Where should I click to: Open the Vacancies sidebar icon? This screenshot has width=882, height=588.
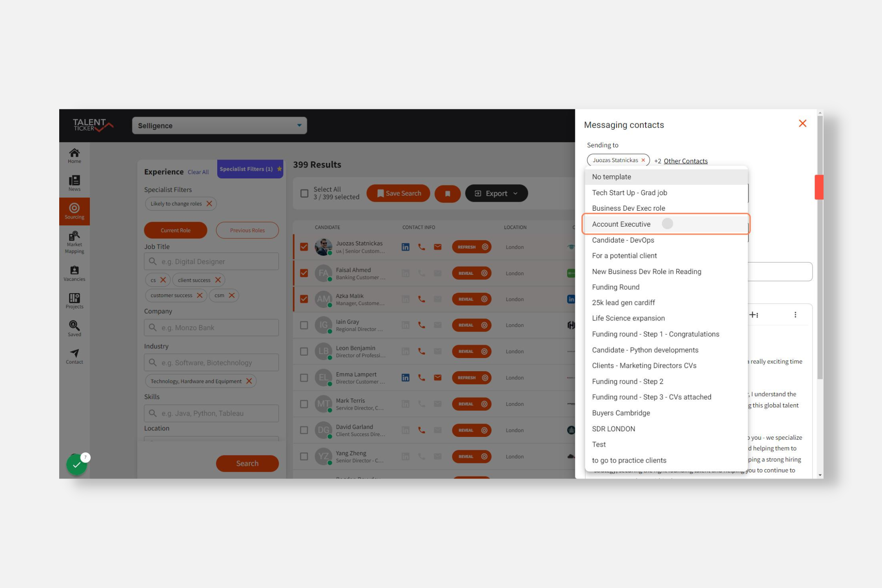[x=74, y=274]
